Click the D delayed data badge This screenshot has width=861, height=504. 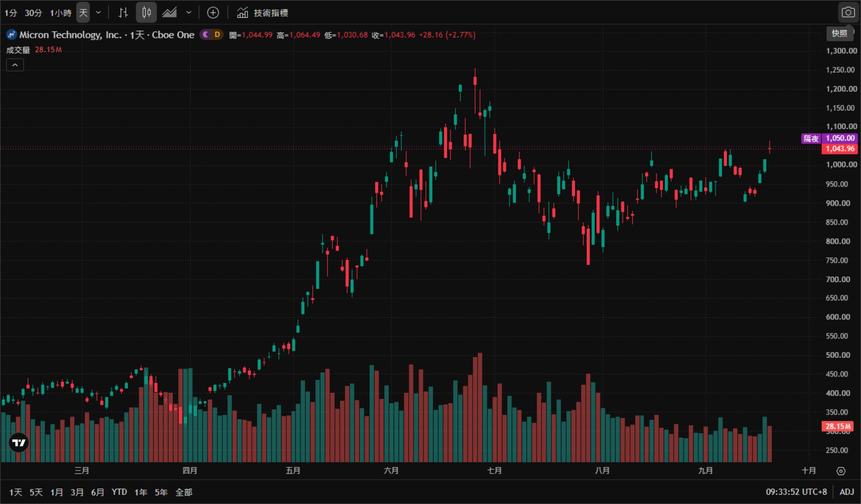coord(217,34)
